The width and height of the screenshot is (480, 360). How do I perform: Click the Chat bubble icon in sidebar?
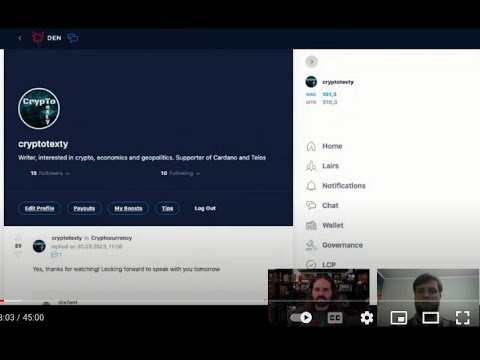311,205
